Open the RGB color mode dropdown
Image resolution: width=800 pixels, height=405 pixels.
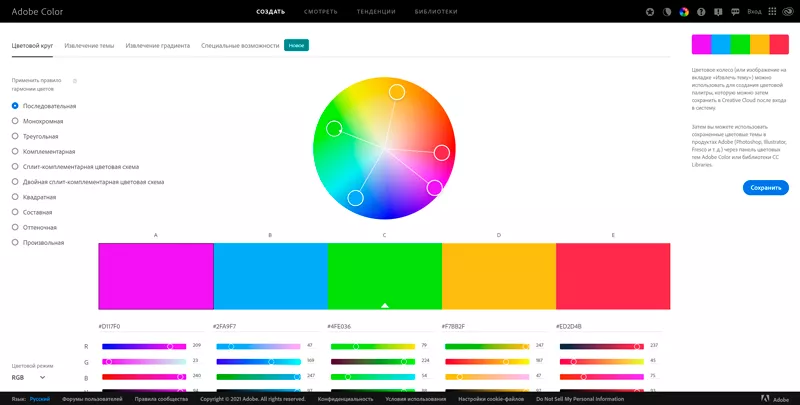[29, 377]
